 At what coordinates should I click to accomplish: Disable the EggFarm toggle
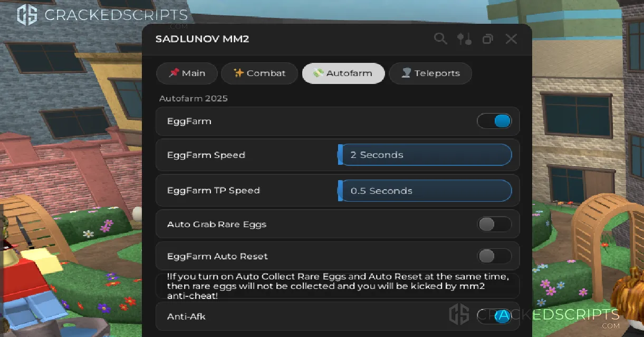[494, 121]
